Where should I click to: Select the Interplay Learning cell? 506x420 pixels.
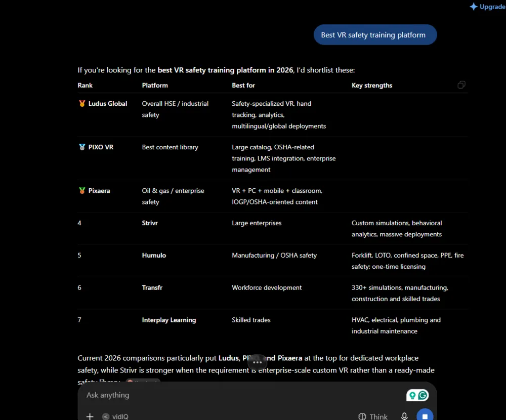point(169,320)
